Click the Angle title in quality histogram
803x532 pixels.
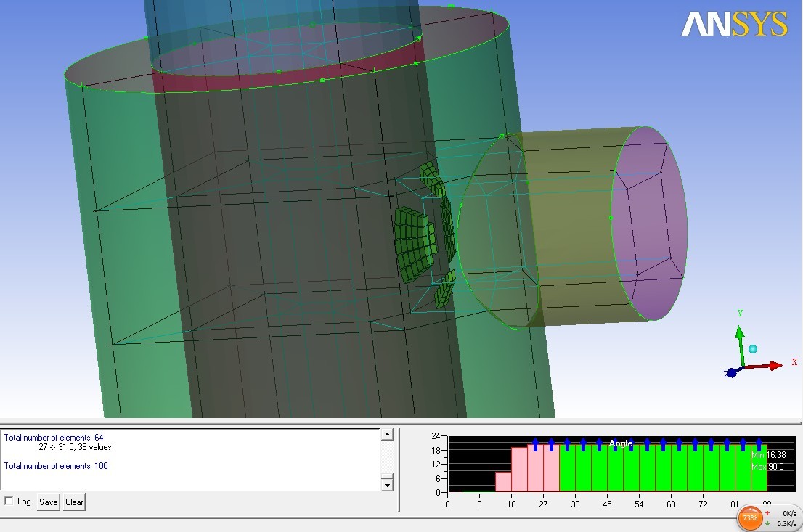pos(621,443)
